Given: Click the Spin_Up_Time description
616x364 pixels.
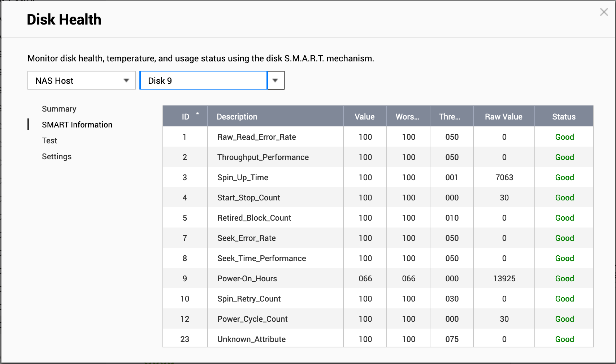Looking at the screenshot, I should click(243, 177).
